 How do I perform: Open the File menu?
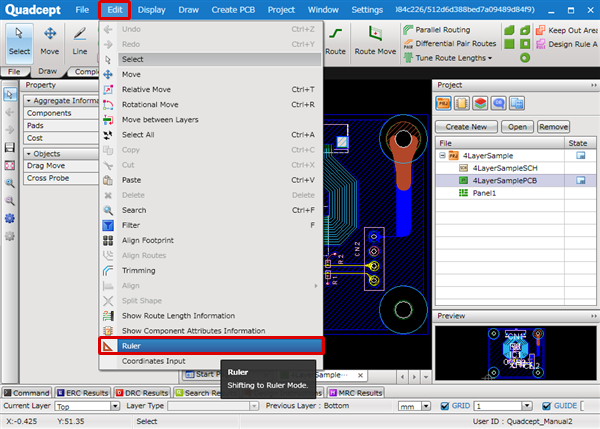tap(82, 10)
